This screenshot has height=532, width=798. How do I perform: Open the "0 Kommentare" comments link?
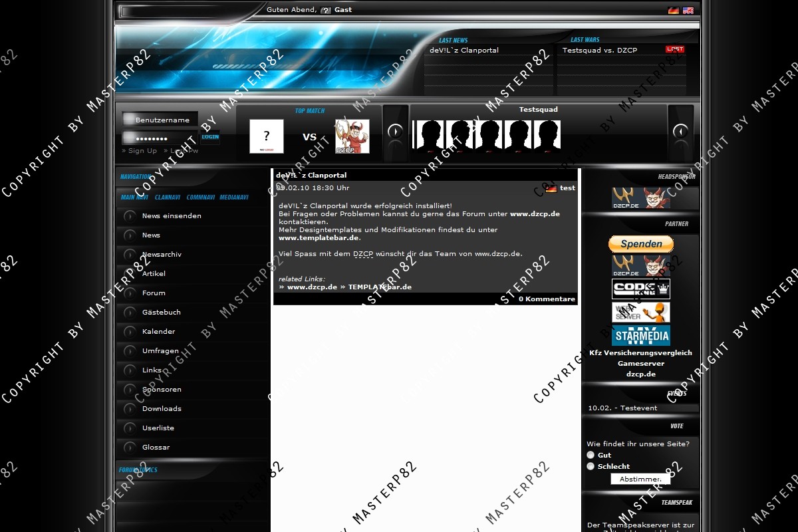tap(547, 299)
